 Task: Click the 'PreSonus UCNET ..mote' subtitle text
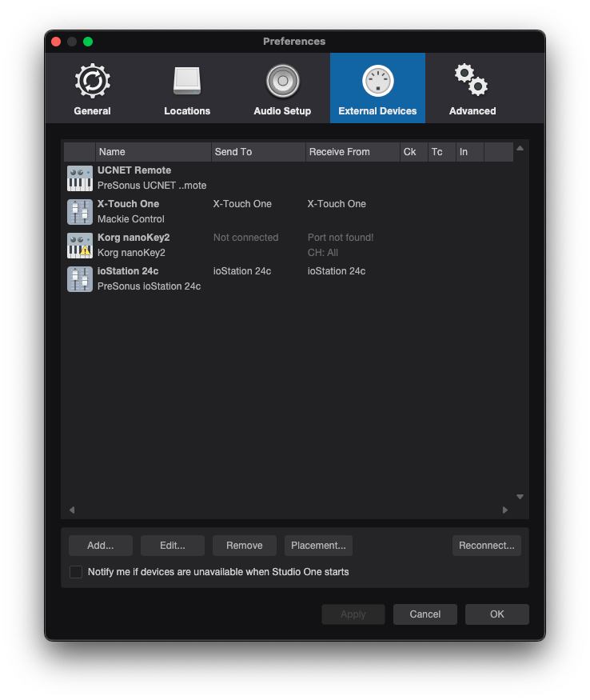tap(152, 186)
